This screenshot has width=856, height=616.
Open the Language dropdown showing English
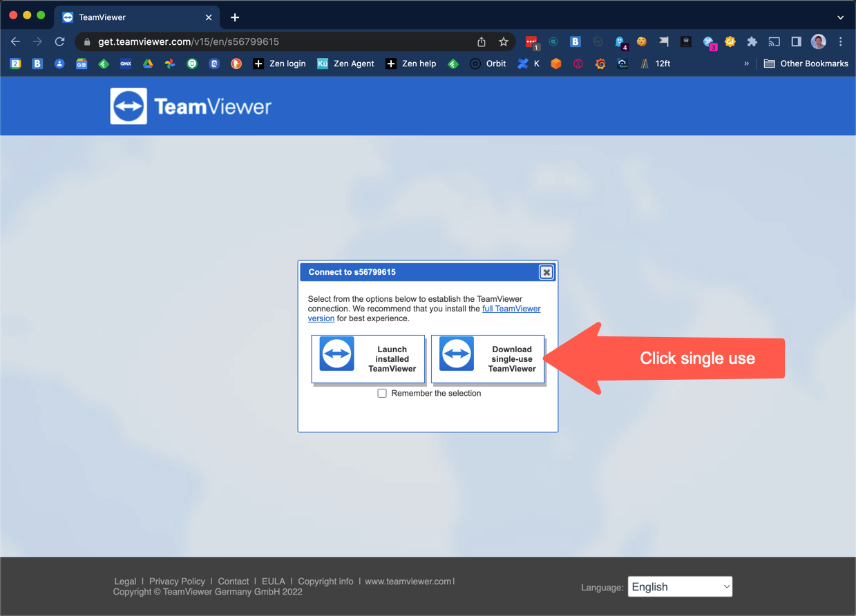click(x=680, y=587)
